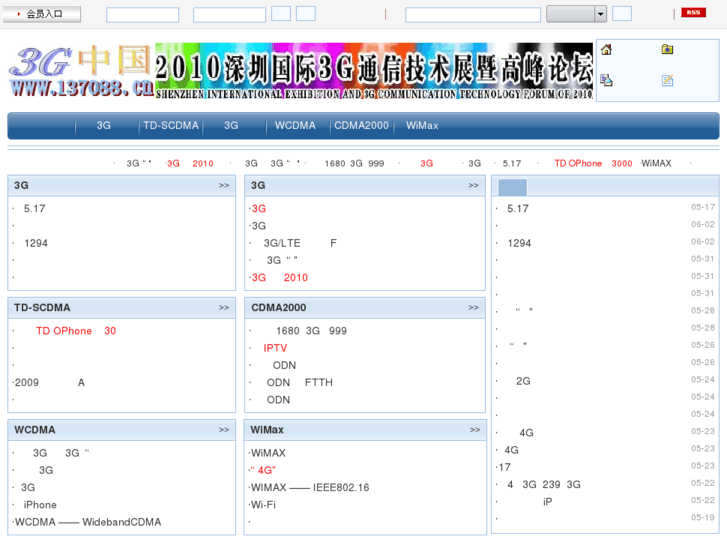Viewport: 727px width, 545px height.
Task: Click the second small button after login fields
Action: 306,13
